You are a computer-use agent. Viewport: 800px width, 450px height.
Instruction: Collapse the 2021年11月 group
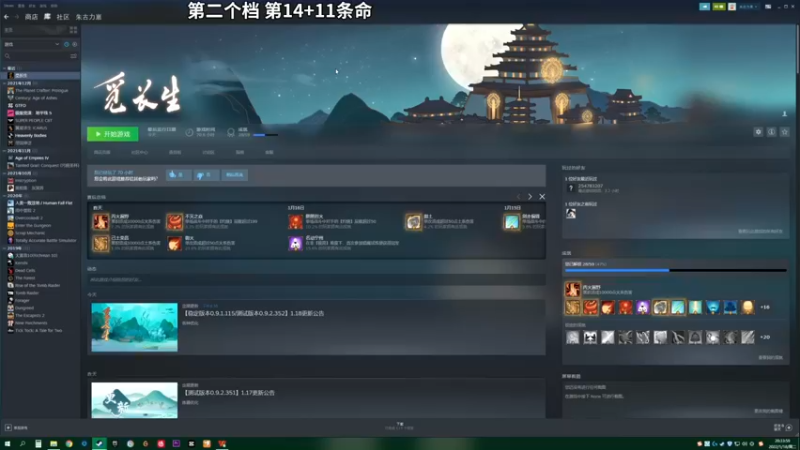coord(5,151)
